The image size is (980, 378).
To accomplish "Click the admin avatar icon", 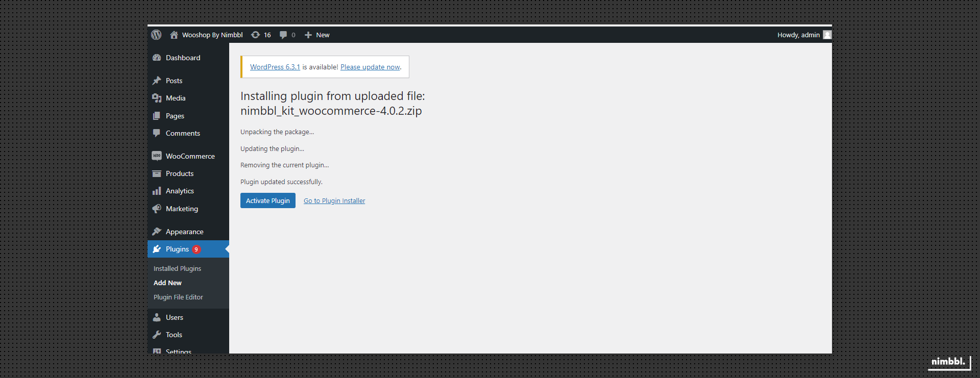I will pos(827,35).
